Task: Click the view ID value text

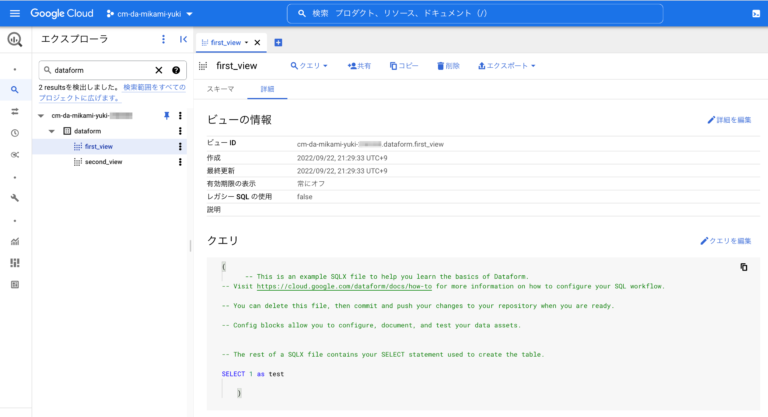Action: tap(370, 144)
